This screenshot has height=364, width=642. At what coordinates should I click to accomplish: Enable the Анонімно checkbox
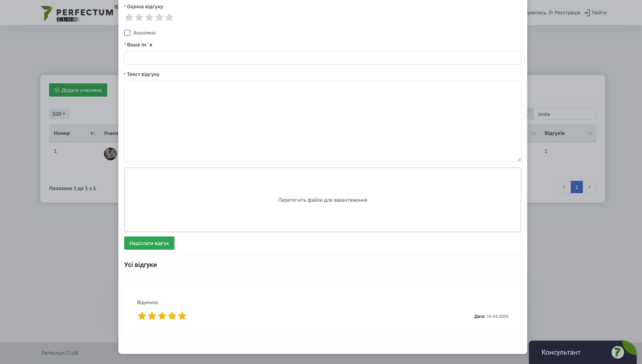[x=127, y=33]
